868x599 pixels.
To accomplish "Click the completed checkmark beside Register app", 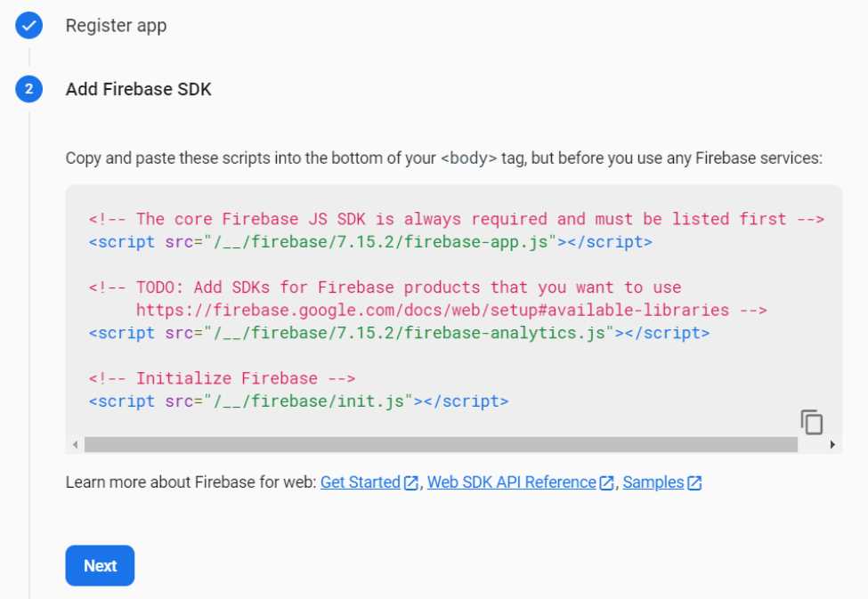I will tap(28, 25).
